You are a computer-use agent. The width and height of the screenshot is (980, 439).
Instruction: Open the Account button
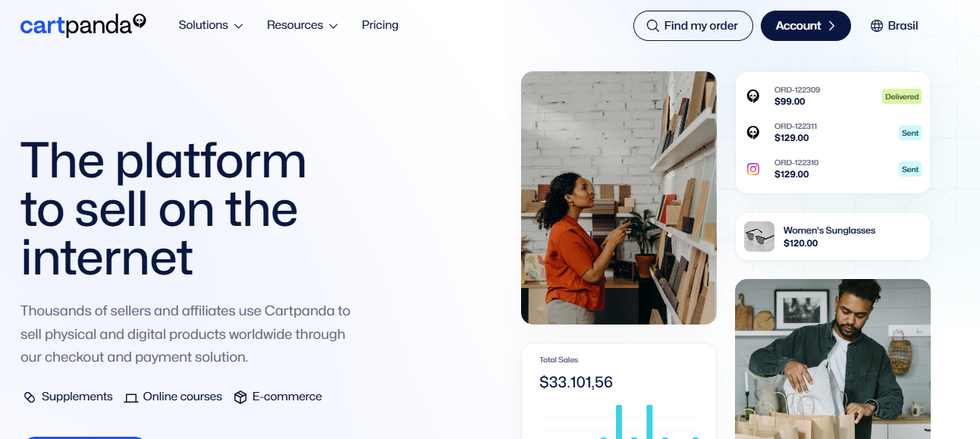tap(806, 26)
